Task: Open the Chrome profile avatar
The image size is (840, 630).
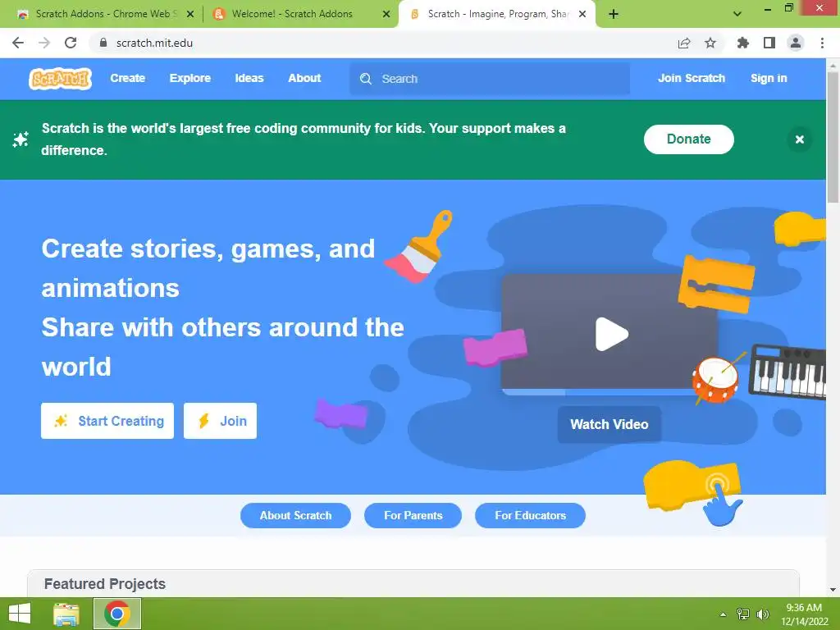Action: [796, 43]
